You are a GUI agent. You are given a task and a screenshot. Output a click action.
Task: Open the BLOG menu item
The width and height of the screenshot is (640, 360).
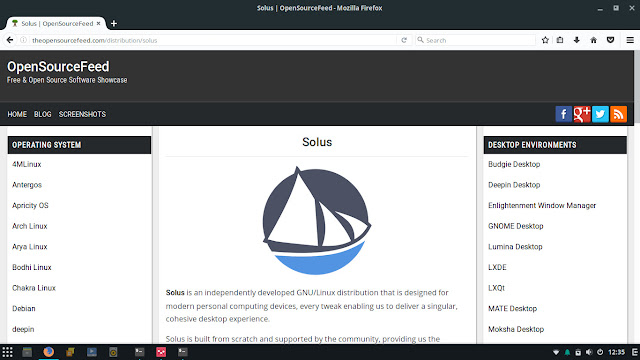pos(42,114)
